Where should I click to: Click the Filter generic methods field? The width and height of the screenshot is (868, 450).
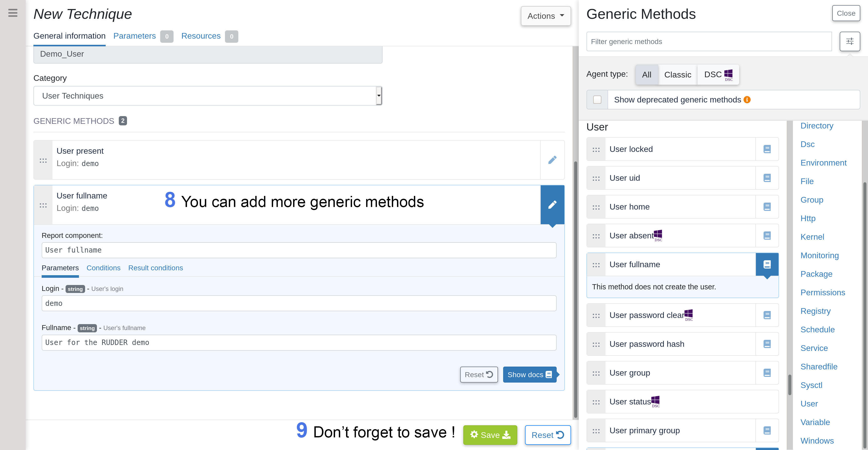(709, 41)
